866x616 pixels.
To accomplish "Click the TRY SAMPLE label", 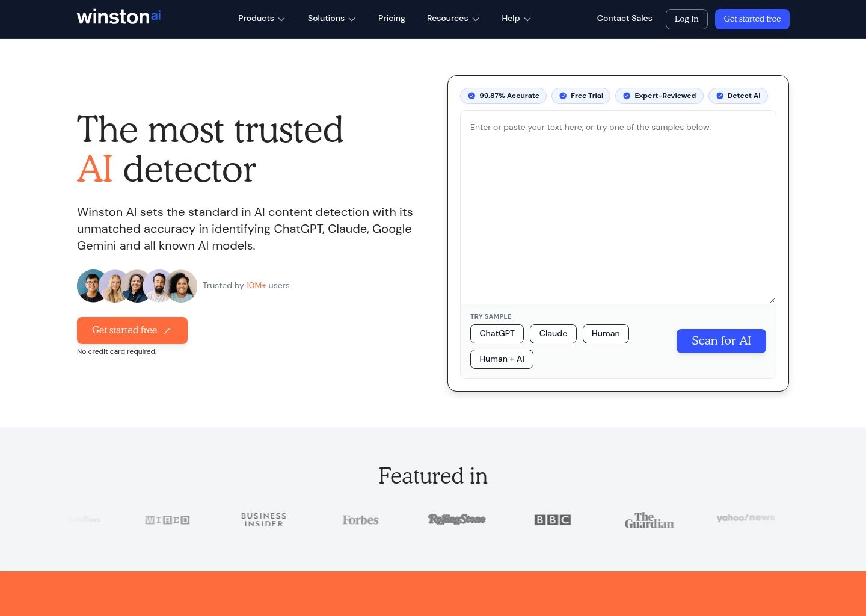I will pyautogui.click(x=491, y=316).
